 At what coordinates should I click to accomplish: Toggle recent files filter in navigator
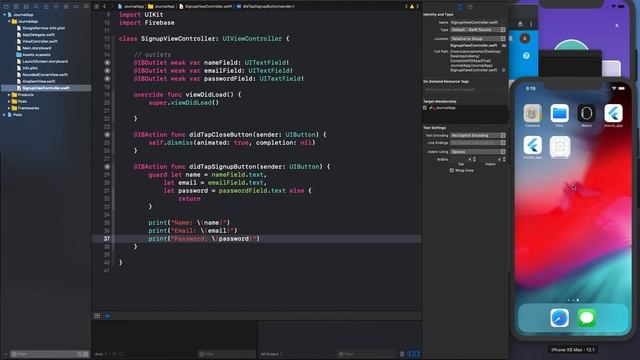(80, 354)
